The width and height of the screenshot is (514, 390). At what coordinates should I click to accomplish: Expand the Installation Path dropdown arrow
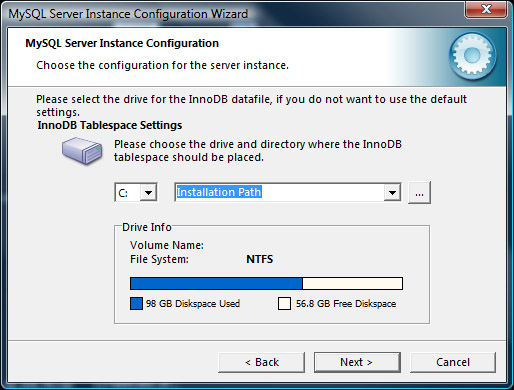pos(392,192)
